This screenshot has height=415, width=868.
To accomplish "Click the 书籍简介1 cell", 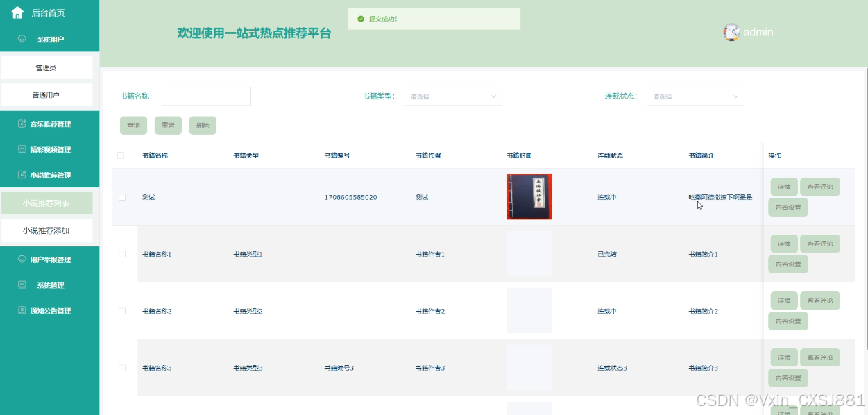I will [x=704, y=254].
